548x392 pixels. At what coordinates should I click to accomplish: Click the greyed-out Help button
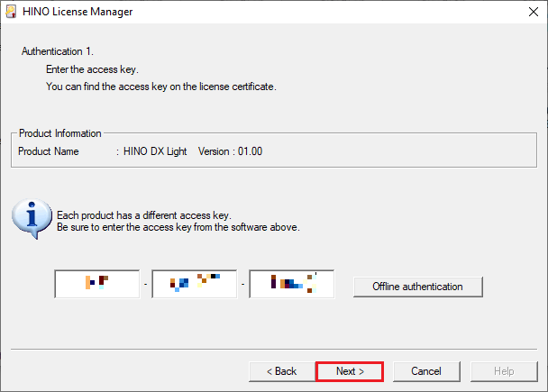point(504,371)
